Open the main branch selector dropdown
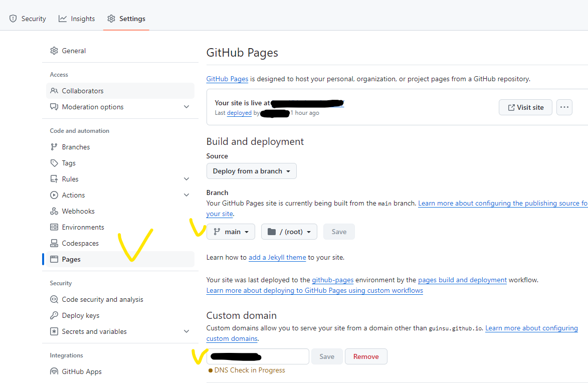 [231, 232]
